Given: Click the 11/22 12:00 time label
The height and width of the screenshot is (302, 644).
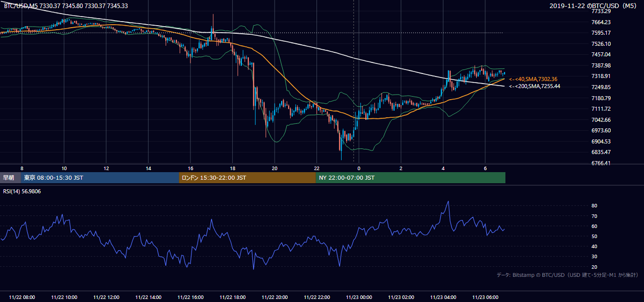Looking at the screenshot, I should point(106,297).
